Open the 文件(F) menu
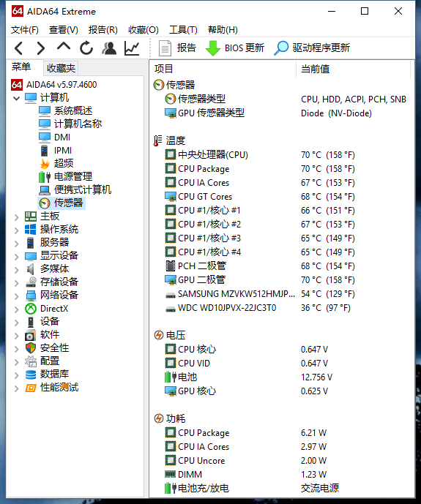This screenshot has width=421, height=504. point(25,30)
